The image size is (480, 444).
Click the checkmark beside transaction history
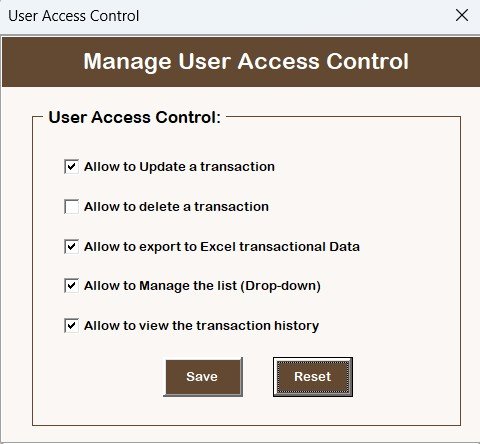[71, 325]
